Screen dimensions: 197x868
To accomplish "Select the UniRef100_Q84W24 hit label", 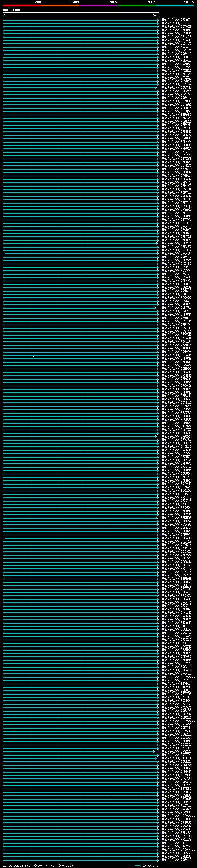I will pyautogui.click(x=177, y=318).
